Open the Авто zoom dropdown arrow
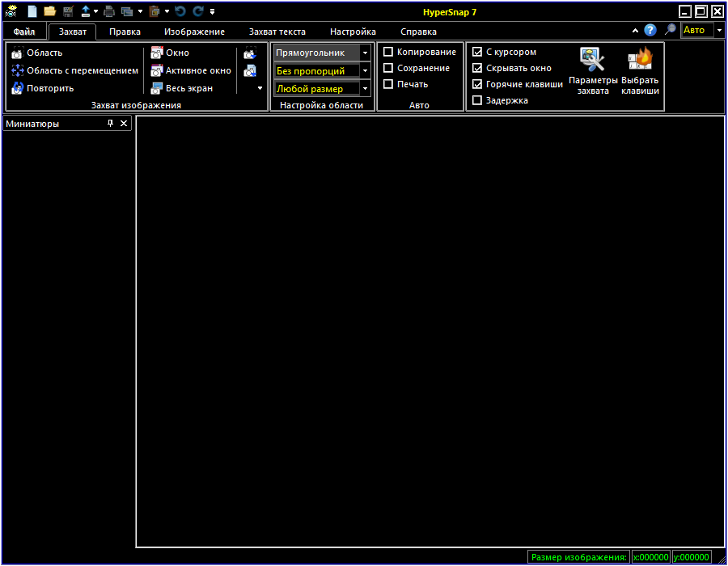Viewport: 728px width, 566px height. (x=719, y=30)
